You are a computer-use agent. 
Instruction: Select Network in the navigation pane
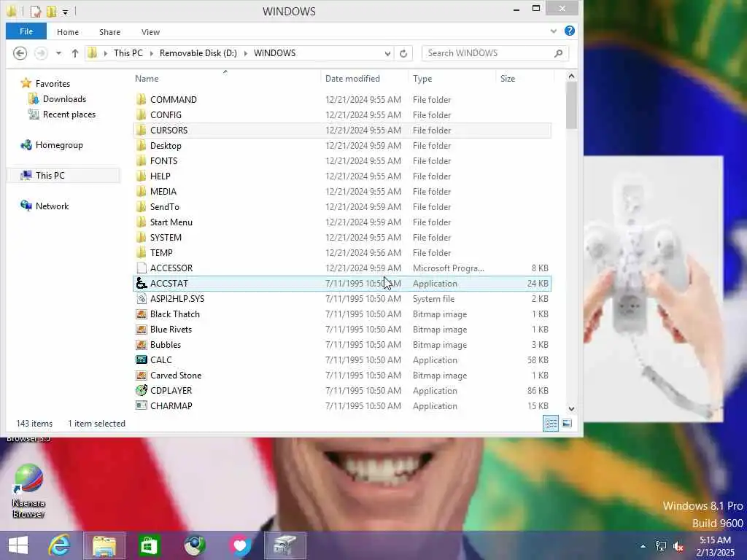pyautogui.click(x=44, y=206)
